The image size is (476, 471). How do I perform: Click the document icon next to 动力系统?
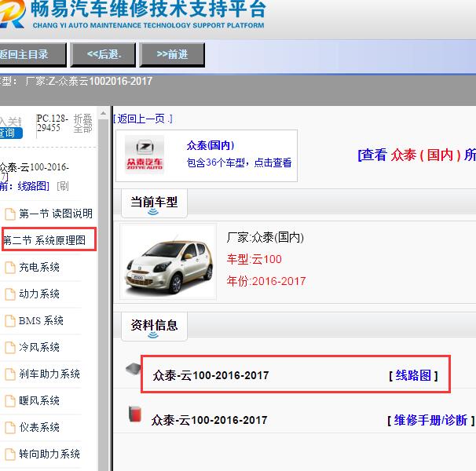10,294
